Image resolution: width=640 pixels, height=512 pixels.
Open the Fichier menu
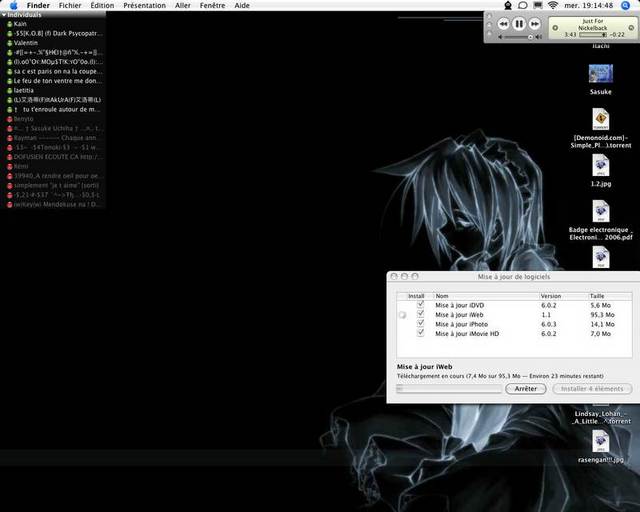pos(70,5)
